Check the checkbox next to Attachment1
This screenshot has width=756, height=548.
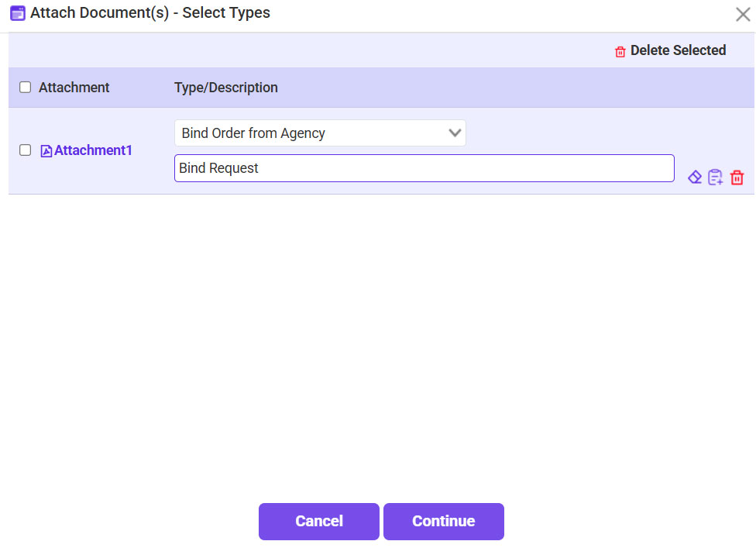coord(25,150)
